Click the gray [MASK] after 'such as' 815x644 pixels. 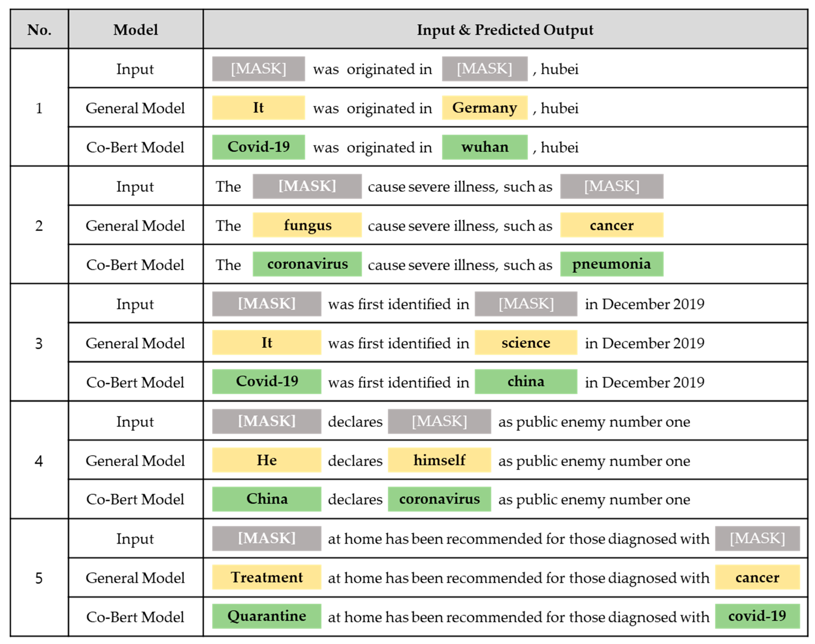[612, 186]
